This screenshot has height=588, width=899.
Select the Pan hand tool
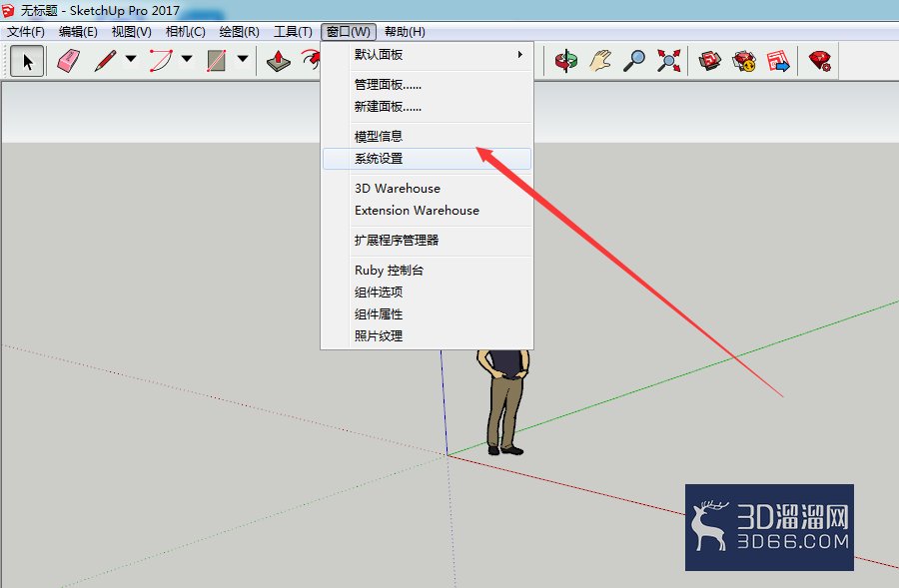point(600,60)
